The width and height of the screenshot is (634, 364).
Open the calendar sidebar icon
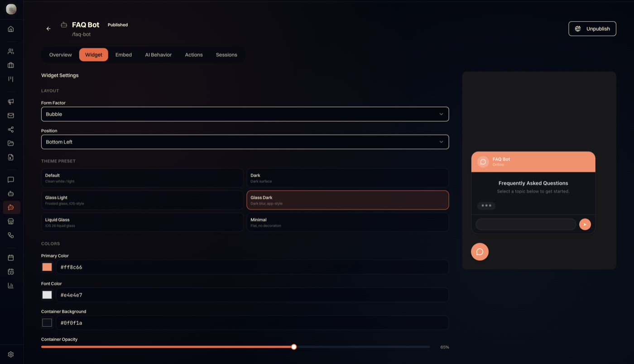[11, 258]
